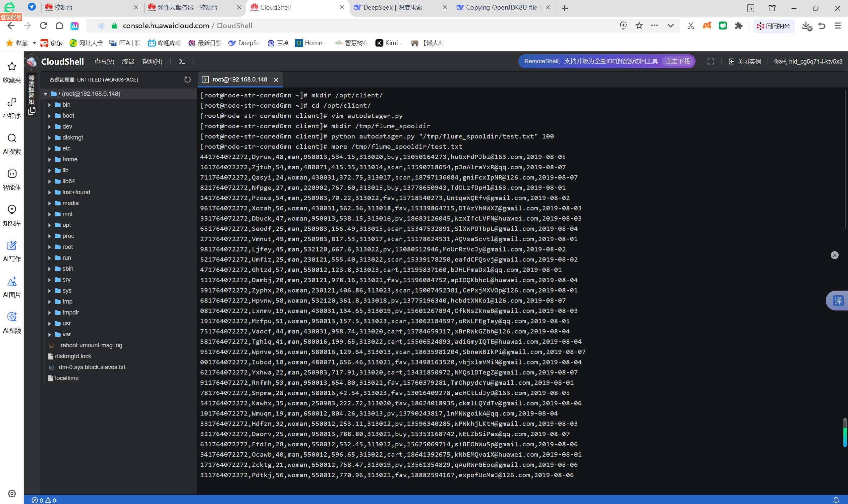Open the explorer copy-files sidebar icon

[x=32, y=111]
